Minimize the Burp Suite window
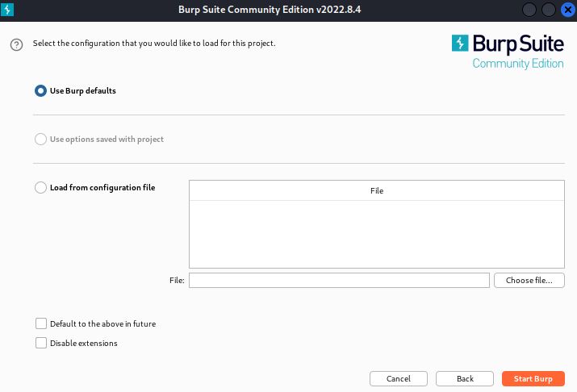Viewport: 577px width, 392px height. [x=529, y=10]
